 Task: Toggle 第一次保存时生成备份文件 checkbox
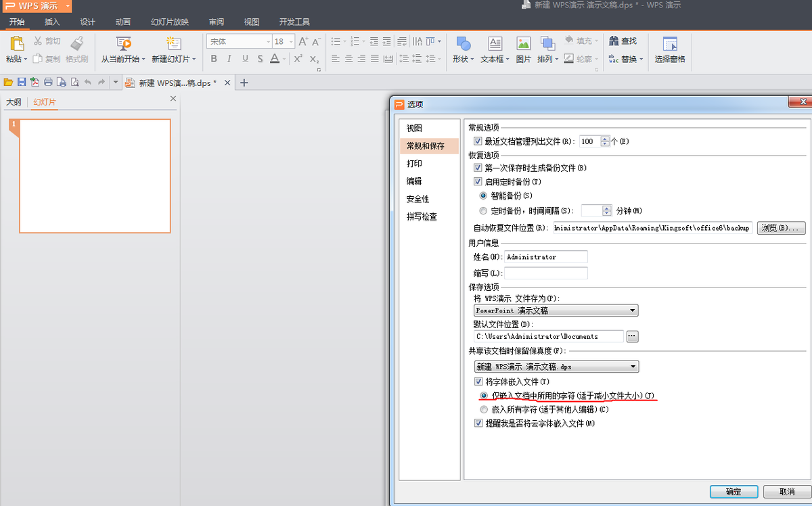point(478,168)
